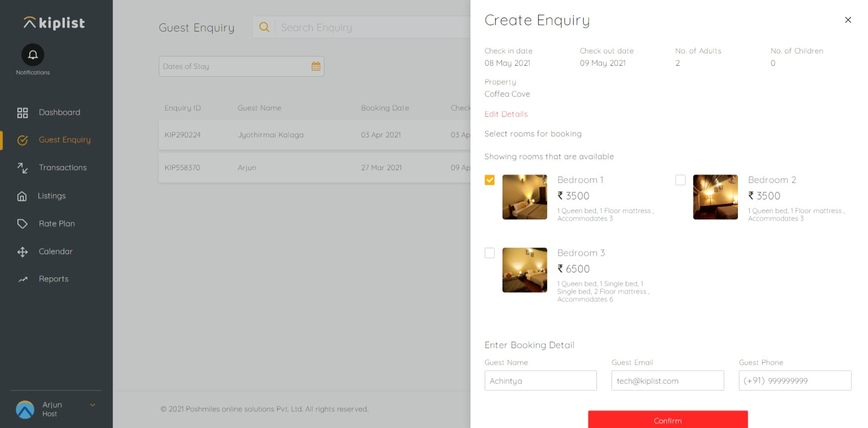Viewport: 868px width, 428px height.
Task: Click the Bedroom 2 photo thumbnail
Action: [715, 197]
